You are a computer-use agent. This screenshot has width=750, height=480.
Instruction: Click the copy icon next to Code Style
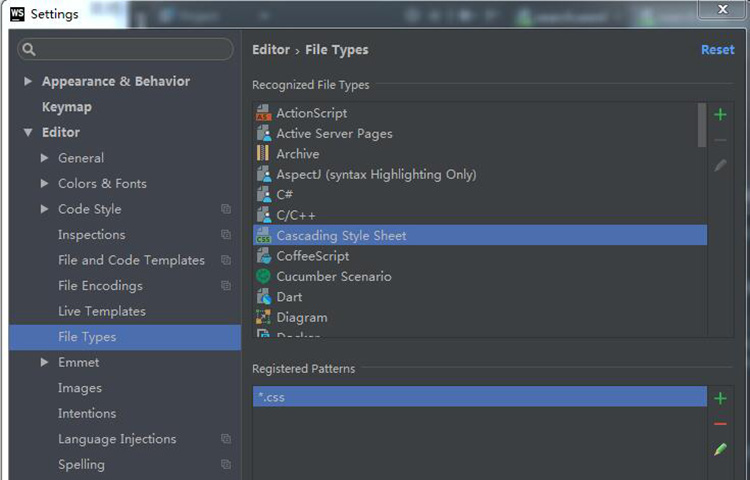point(226,209)
